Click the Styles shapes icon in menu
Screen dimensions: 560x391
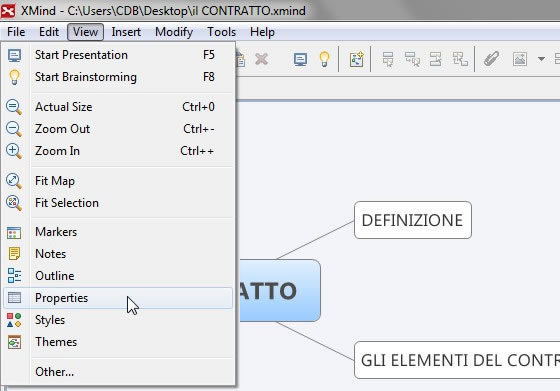point(14,320)
